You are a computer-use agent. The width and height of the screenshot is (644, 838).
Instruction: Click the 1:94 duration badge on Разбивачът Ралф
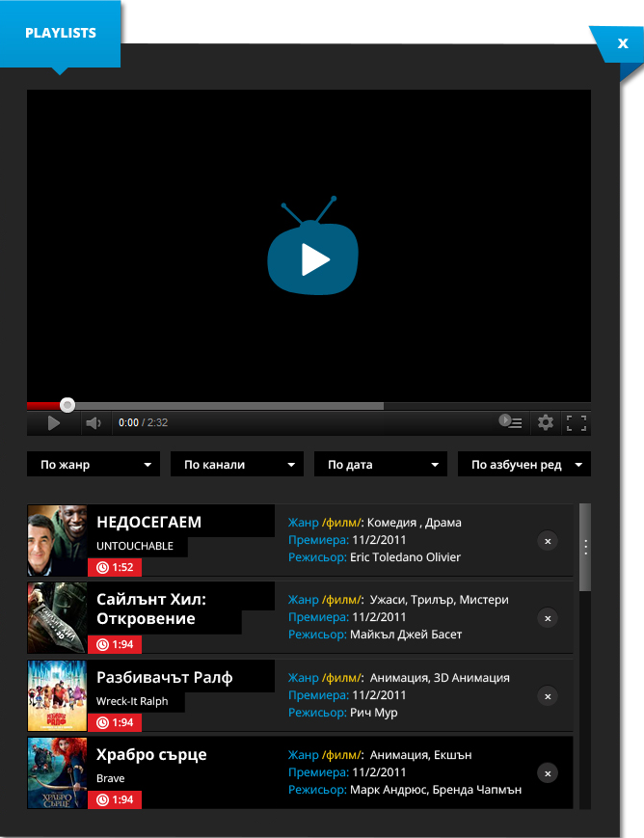click(115, 722)
